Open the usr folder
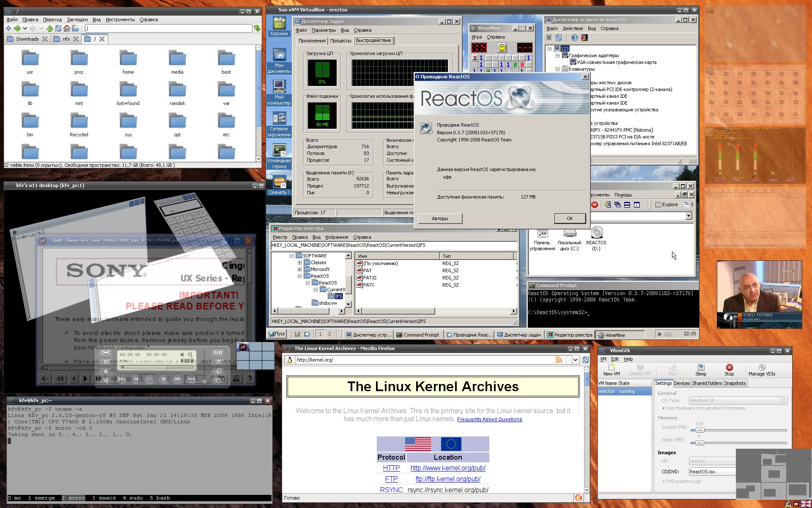812x508 pixels. pos(30,62)
